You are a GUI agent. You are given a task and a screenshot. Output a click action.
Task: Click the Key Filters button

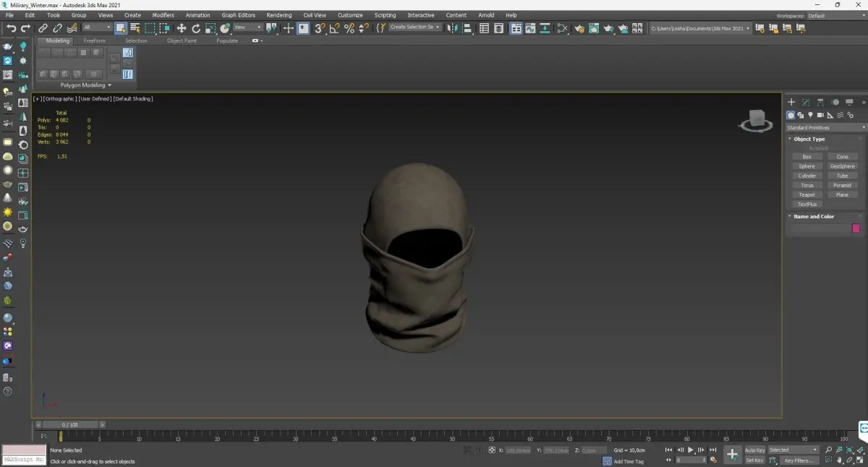point(799,460)
